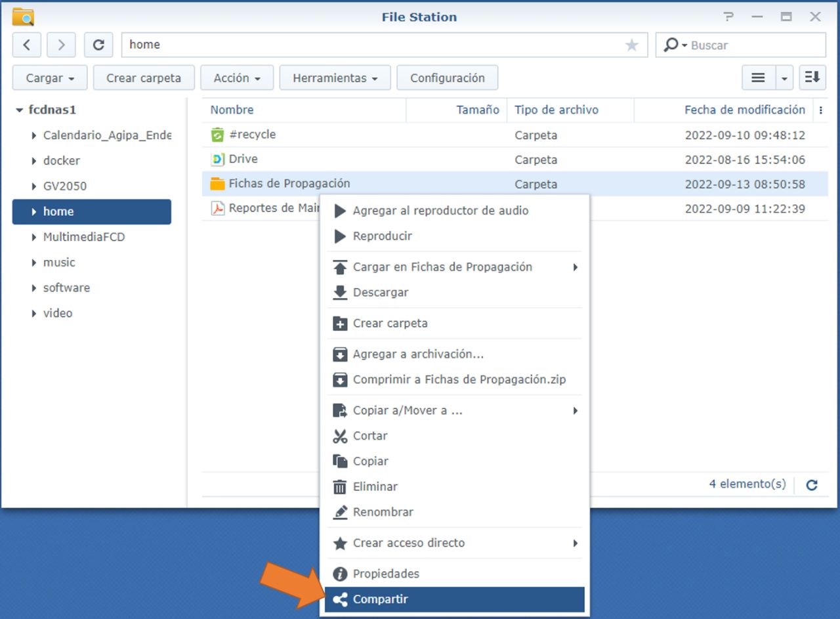Switch to list view icon
Screen dimensions: 840x619
tap(758, 77)
